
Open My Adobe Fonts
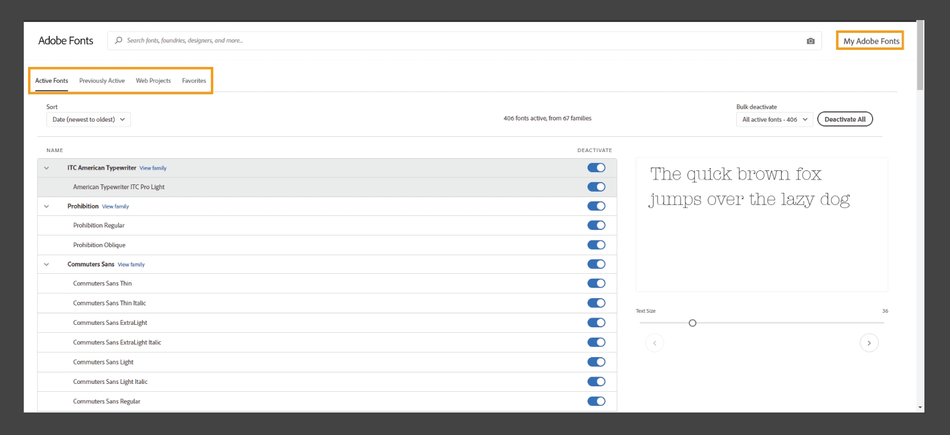point(870,41)
